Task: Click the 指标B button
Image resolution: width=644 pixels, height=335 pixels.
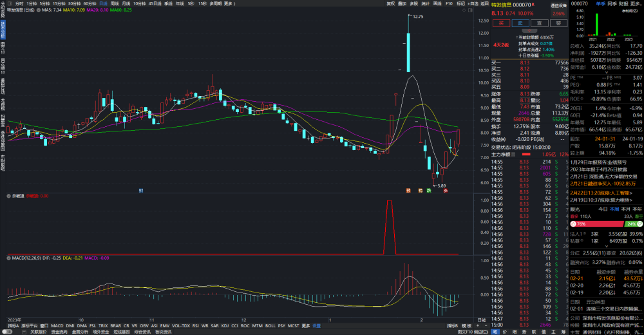Action: click(452, 325)
